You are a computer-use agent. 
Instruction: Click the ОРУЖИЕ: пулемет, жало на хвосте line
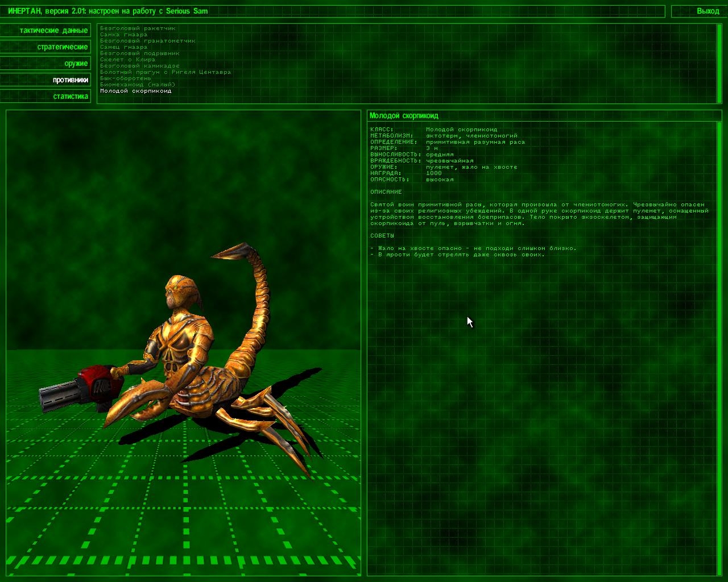click(444, 167)
